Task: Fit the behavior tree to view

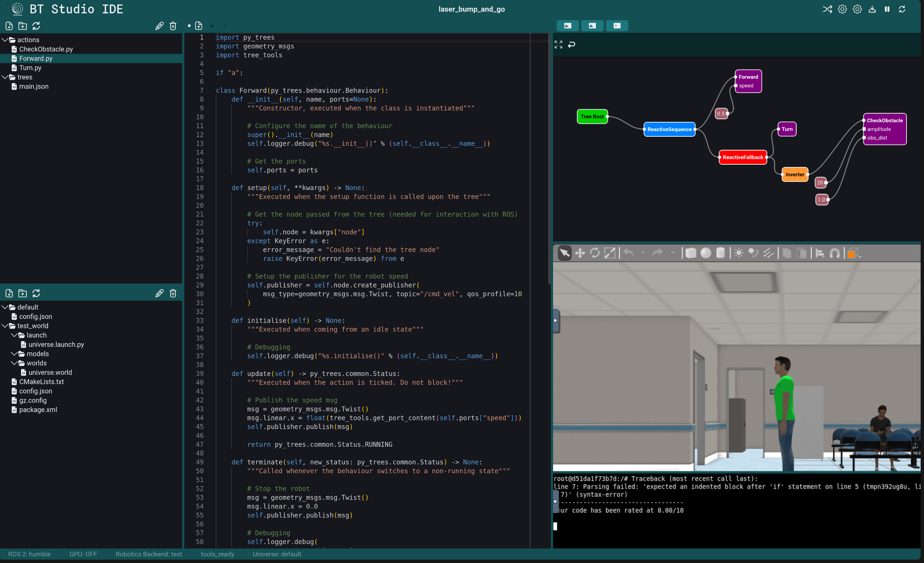Action: click(558, 45)
